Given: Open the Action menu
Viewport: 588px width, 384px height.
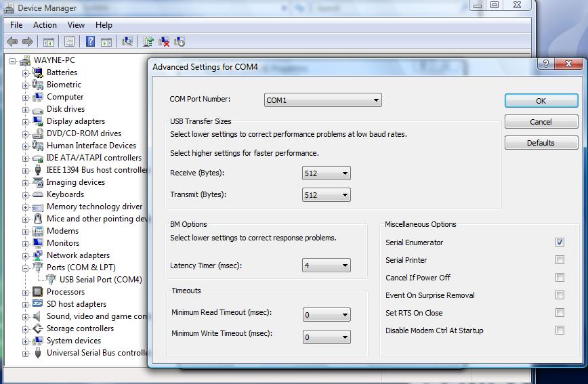Looking at the screenshot, I should tap(45, 25).
